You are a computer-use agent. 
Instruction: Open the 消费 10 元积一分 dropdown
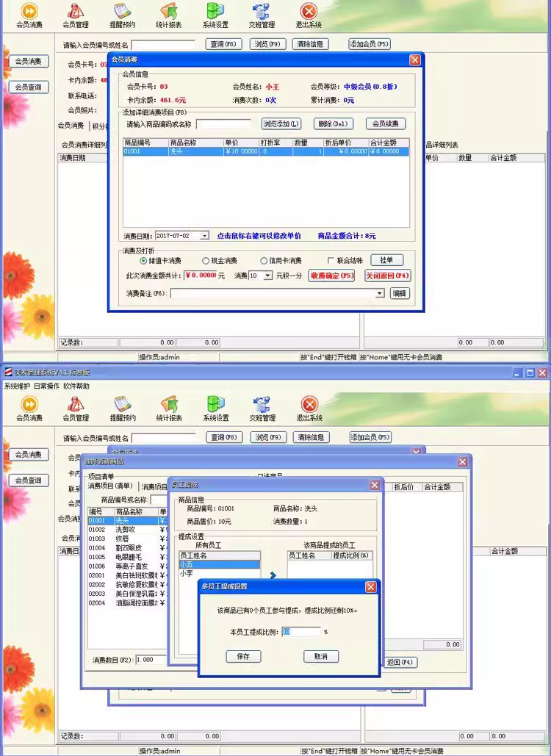coord(268,276)
